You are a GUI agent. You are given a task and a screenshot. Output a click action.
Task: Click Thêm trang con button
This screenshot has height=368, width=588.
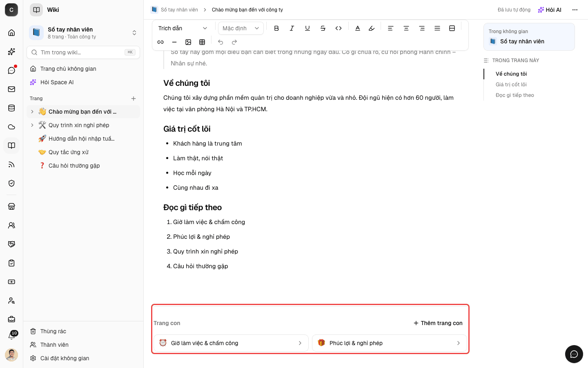tap(438, 323)
